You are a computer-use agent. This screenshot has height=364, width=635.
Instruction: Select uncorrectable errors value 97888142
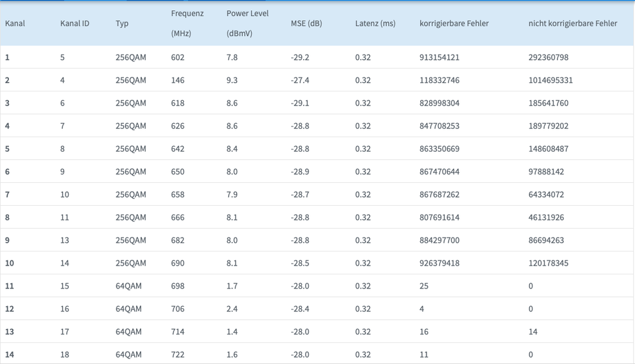[x=546, y=172]
